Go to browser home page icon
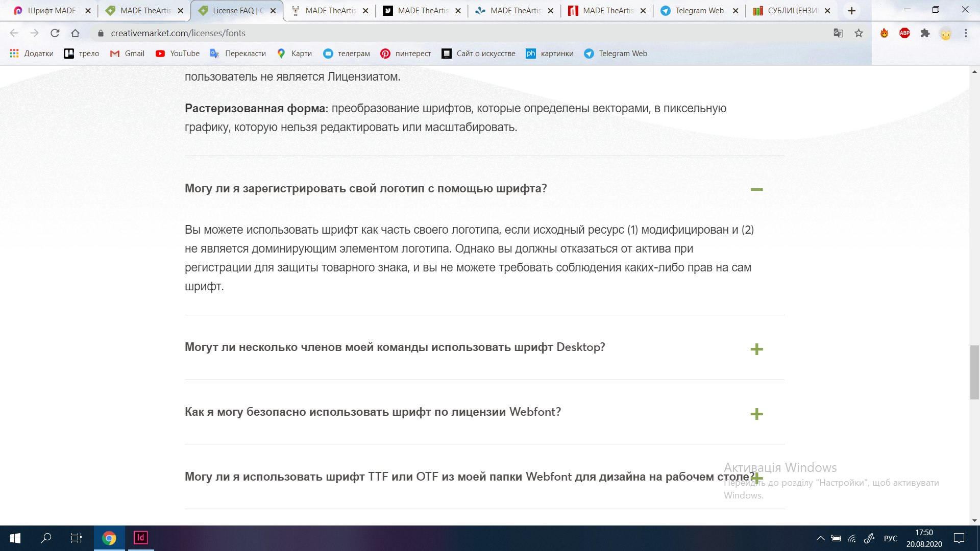Viewport: 980px width, 551px height. tap(75, 33)
